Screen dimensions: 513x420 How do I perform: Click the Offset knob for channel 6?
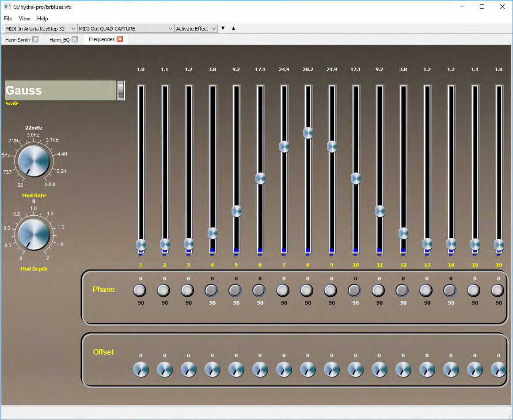coord(260,370)
